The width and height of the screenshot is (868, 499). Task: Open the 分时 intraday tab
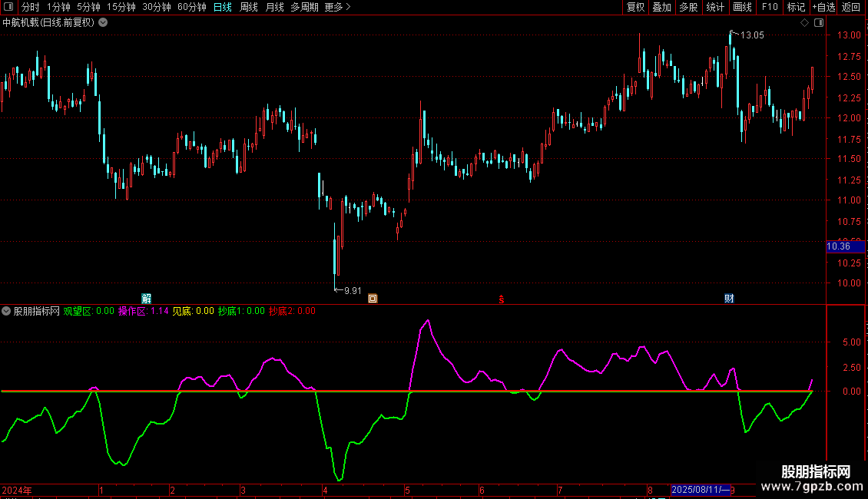(30, 7)
